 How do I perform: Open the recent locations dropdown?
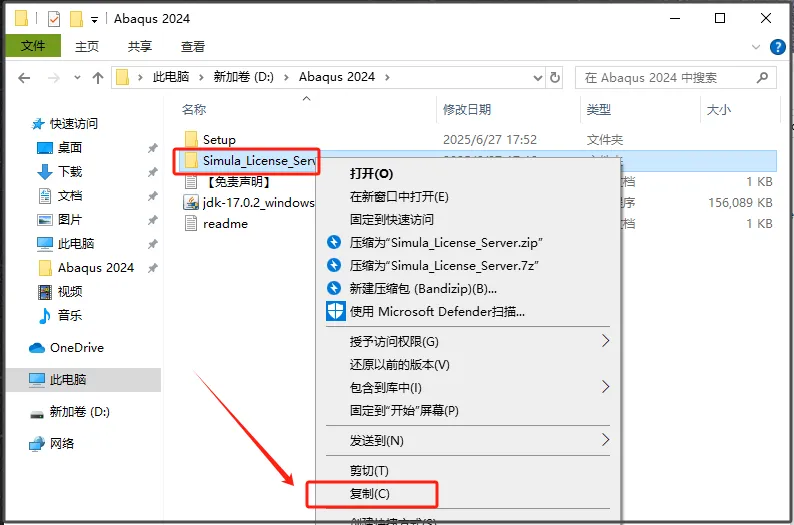click(x=77, y=77)
